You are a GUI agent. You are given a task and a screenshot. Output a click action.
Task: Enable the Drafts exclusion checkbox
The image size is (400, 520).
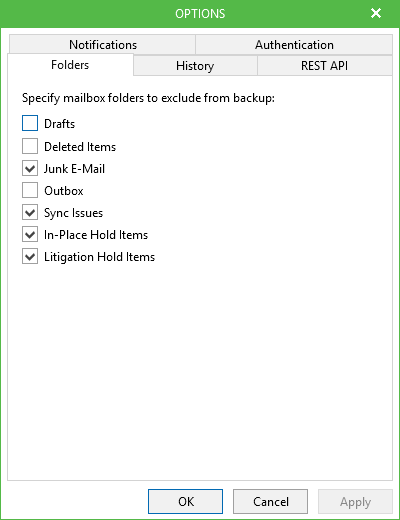(x=30, y=123)
